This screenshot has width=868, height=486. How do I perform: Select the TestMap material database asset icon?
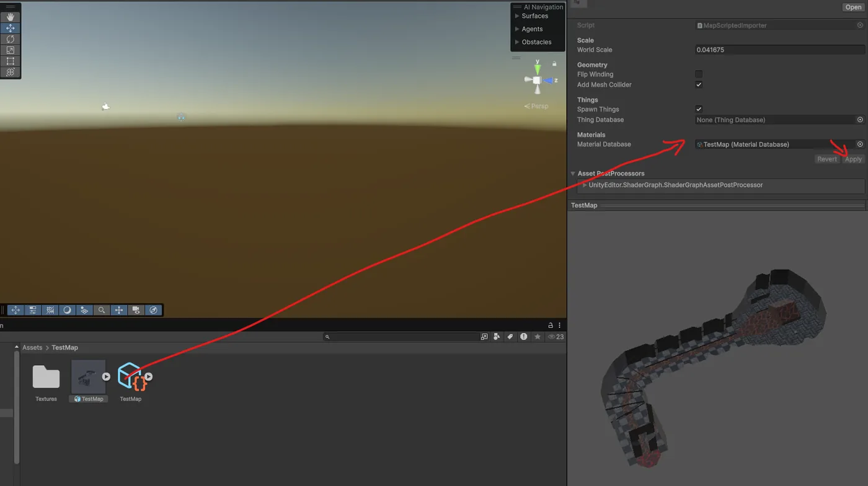point(132,376)
